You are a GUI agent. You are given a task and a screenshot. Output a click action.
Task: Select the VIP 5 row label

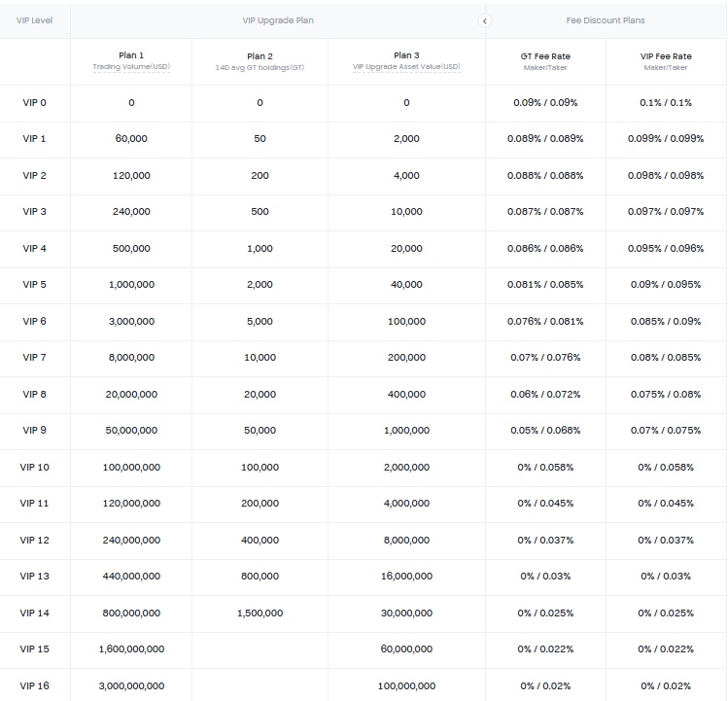coord(35,284)
